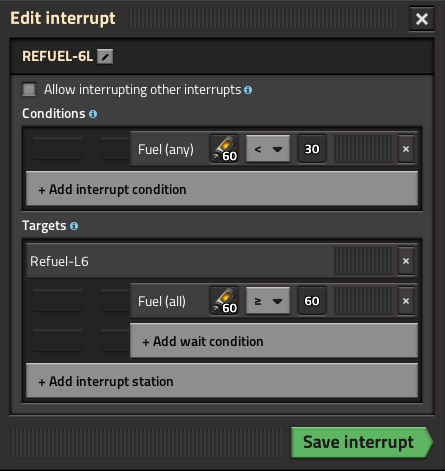
Task: Click the pencil rename icon beside REFUEL-6L
Action: click(x=105, y=56)
